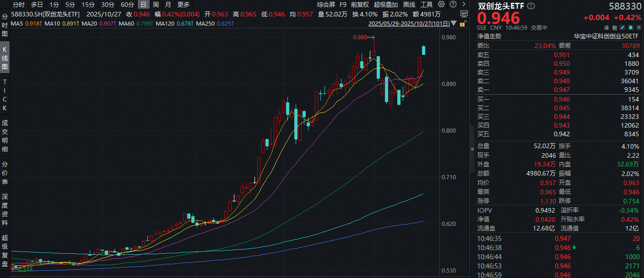
Task: Open 净值走势 net value trend link
Action: tap(489, 36)
